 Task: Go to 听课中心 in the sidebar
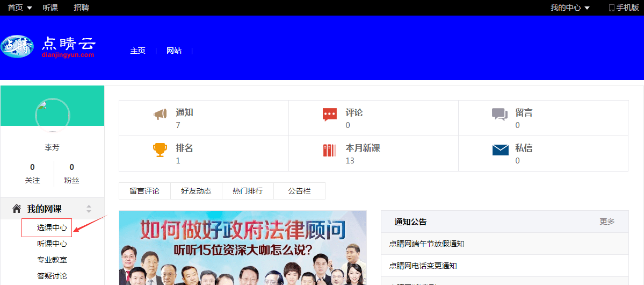[52, 244]
